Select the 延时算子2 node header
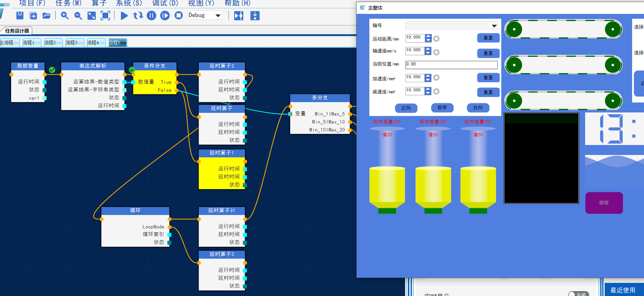The width and height of the screenshot is (644, 296). point(222,66)
